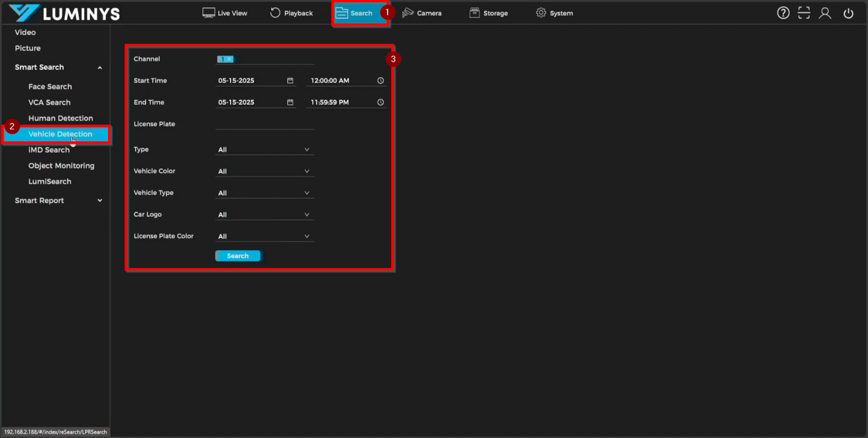The height and width of the screenshot is (438, 868).
Task: Click the fullscreen scan icon in header
Action: click(x=804, y=12)
